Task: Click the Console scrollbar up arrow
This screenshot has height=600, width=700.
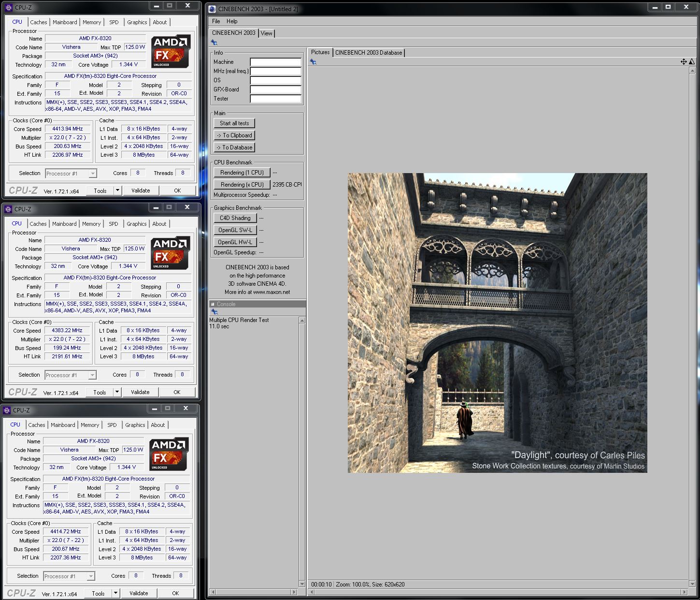Action: pyautogui.click(x=302, y=321)
